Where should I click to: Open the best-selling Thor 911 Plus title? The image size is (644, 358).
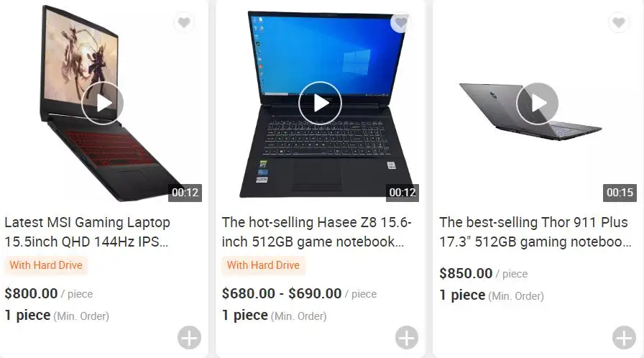535,232
